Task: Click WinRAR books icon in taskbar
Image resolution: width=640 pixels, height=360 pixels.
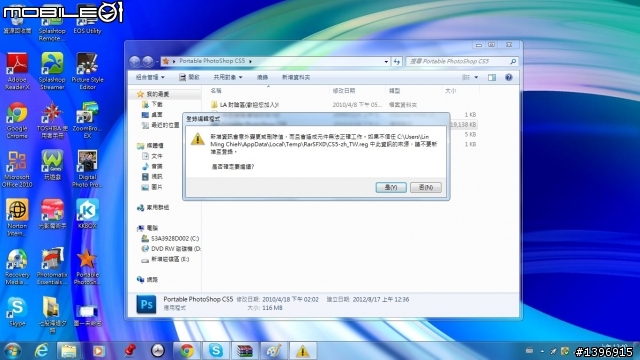Action: pos(244,351)
